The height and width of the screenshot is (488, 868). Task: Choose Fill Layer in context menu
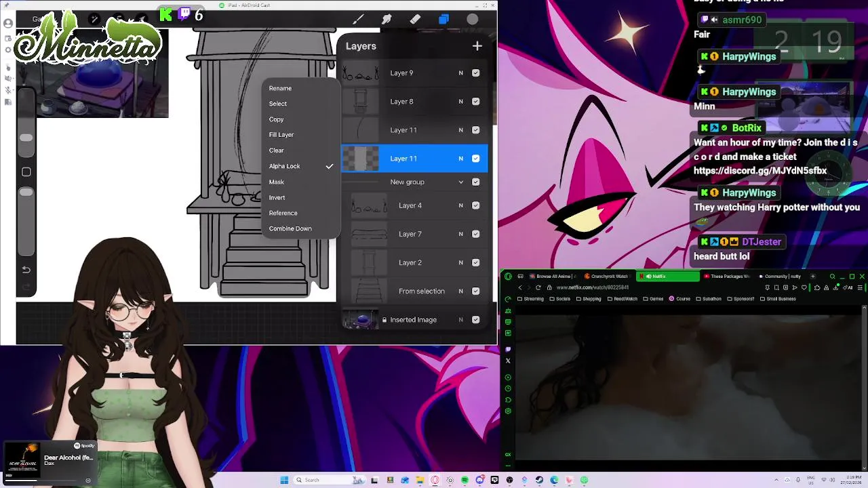[281, 135]
